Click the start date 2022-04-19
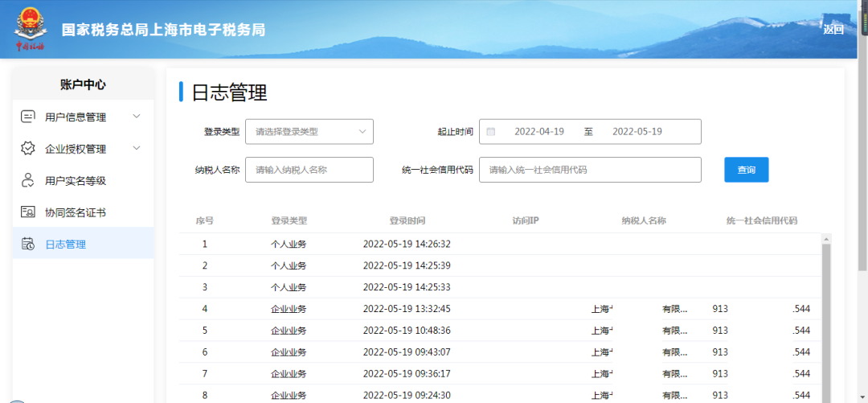 [539, 132]
